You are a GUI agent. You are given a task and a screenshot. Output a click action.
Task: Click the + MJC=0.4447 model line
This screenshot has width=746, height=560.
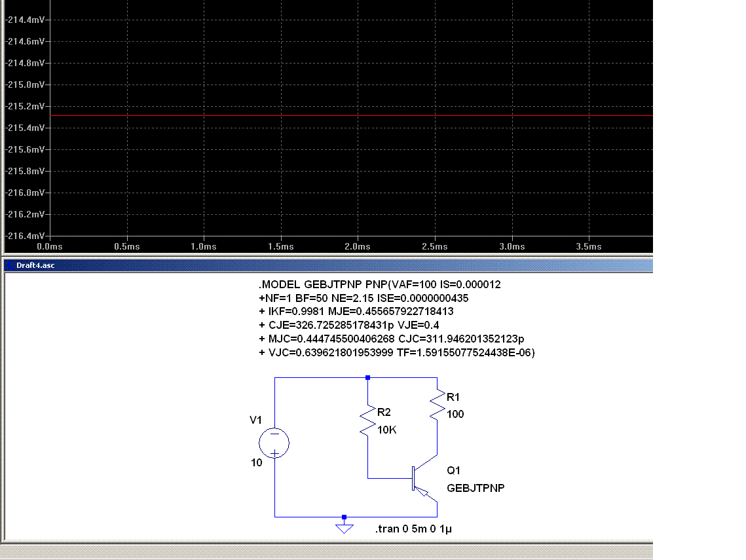(391, 339)
